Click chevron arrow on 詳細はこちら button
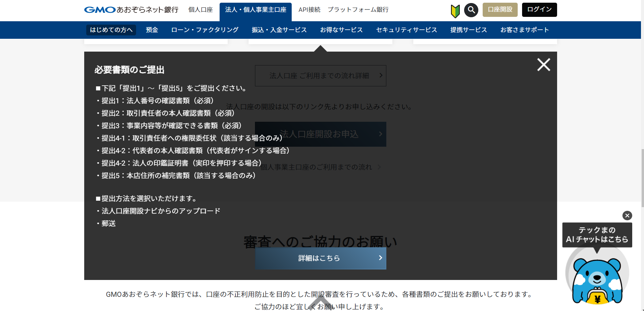The image size is (644, 311). coord(381,258)
